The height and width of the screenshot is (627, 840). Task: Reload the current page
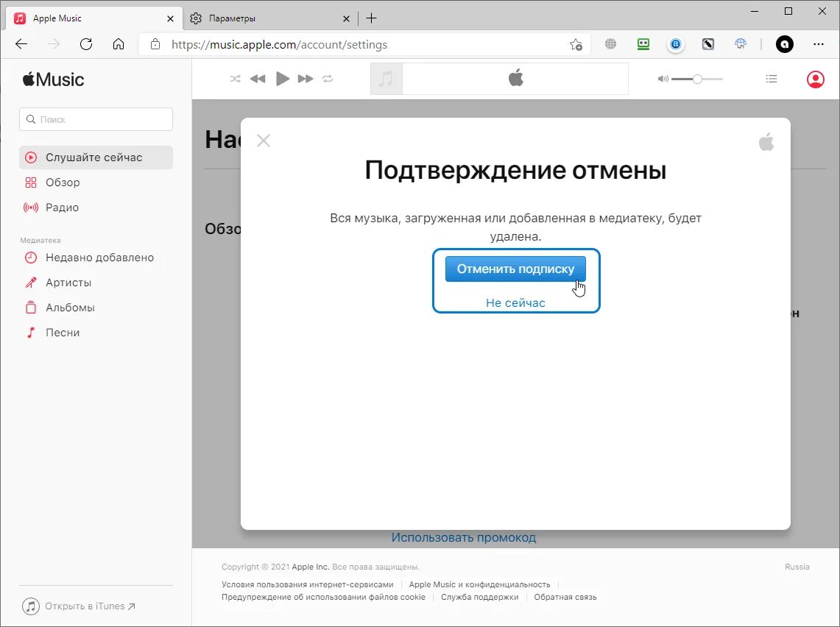point(85,44)
